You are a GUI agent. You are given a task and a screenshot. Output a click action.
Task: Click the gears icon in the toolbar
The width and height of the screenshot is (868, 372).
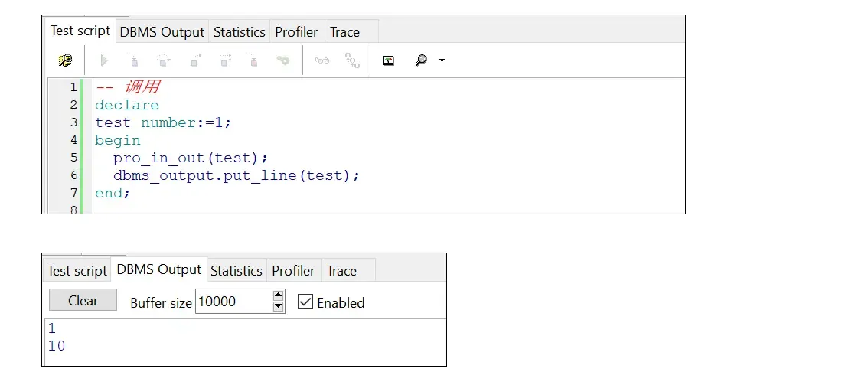pyautogui.click(x=283, y=60)
